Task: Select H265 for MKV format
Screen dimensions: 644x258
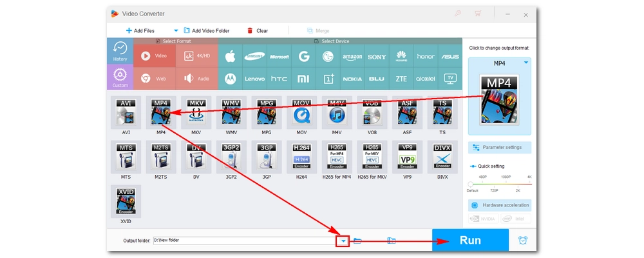Action: coord(372,157)
